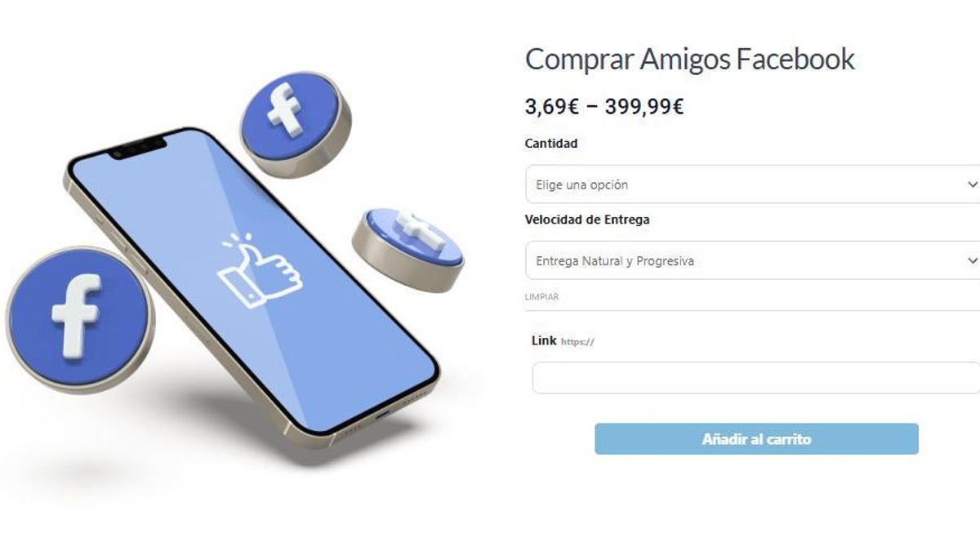Screen dimensions: 980x551
Task: Open the 'Entrega Natural y Progresiva' dropdown
Action: pos(752,260)
